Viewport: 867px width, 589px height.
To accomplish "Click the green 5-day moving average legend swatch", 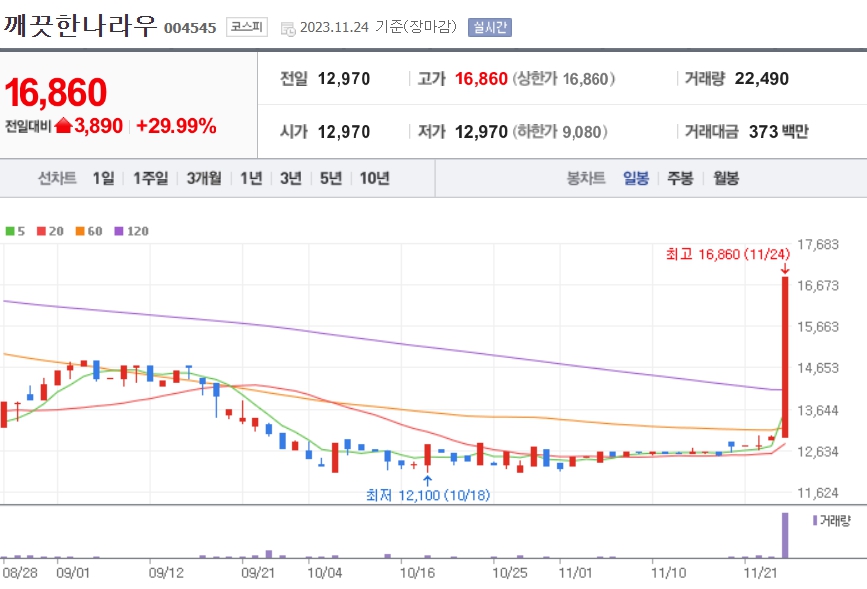I will [x=10, y=231].
